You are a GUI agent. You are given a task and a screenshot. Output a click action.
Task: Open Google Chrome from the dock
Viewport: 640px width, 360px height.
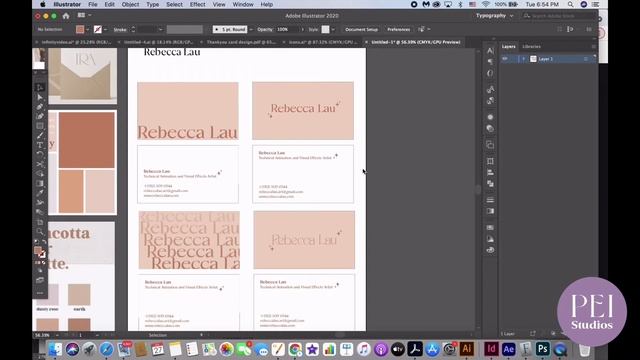[295, 349]
